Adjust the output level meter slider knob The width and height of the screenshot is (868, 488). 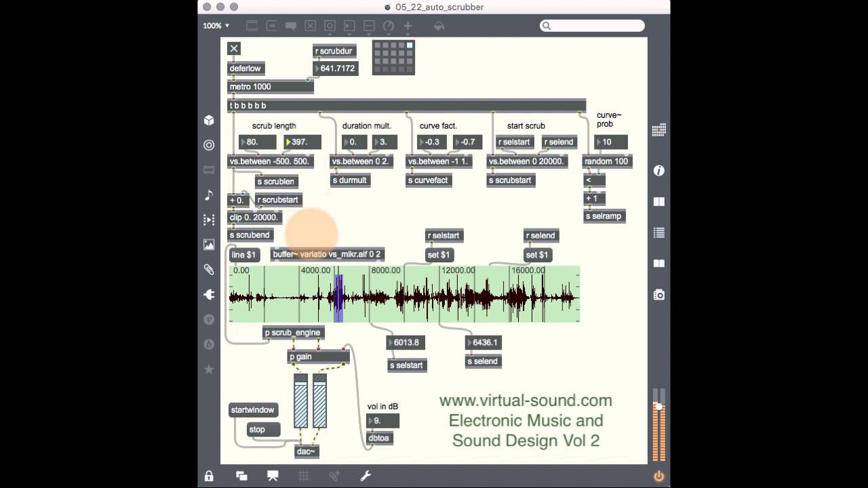658,407
